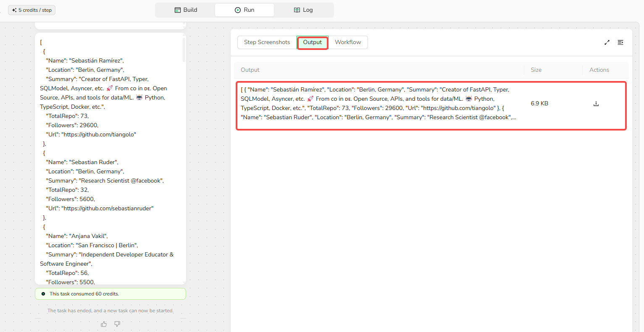This screenshot has height=332, width=644.
Task: Select the JSON output row text
Action: 378,104
